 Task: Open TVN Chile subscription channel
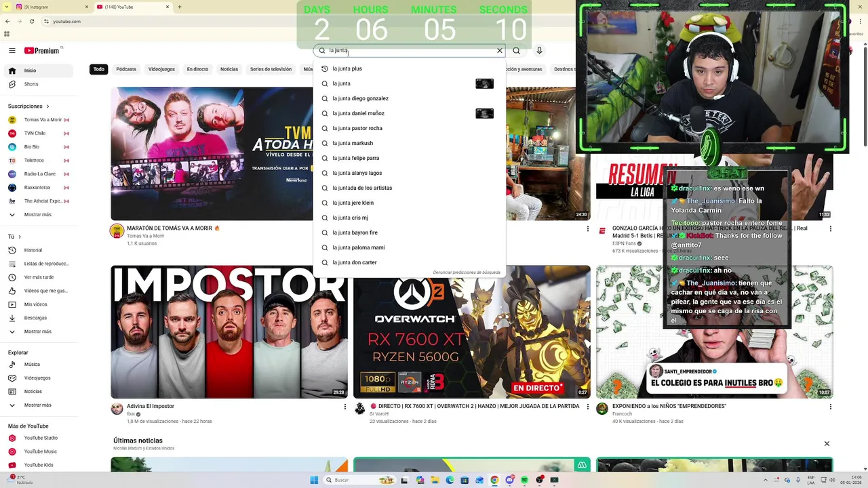[38, 134]
